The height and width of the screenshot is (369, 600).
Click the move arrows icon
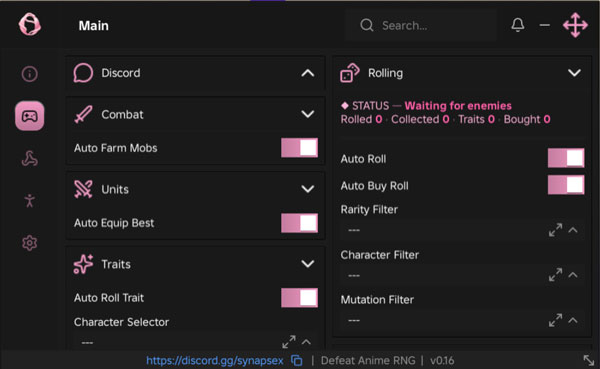[x=575, y=25]
